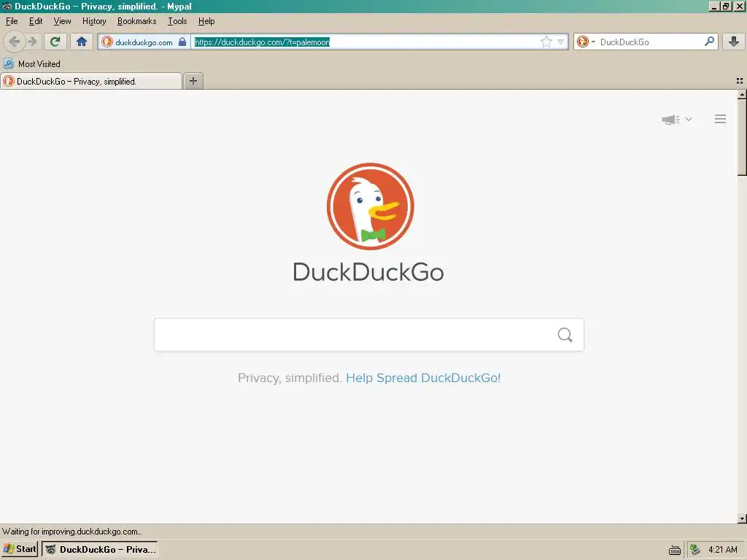Click the magnifier in the toolbar search box
Image resolution: width=747 pixels, height=560 pixels.
(709, 42)
